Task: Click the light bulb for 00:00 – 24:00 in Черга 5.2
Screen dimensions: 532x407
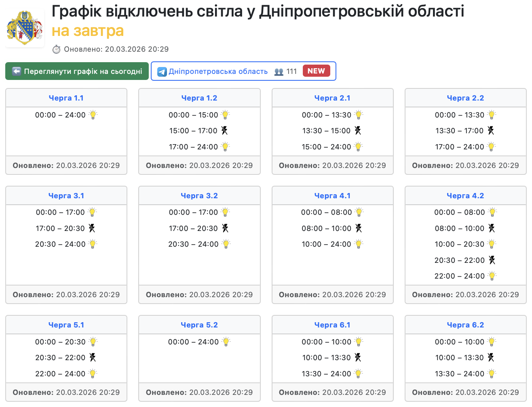Action: click(x=226, y=342)
